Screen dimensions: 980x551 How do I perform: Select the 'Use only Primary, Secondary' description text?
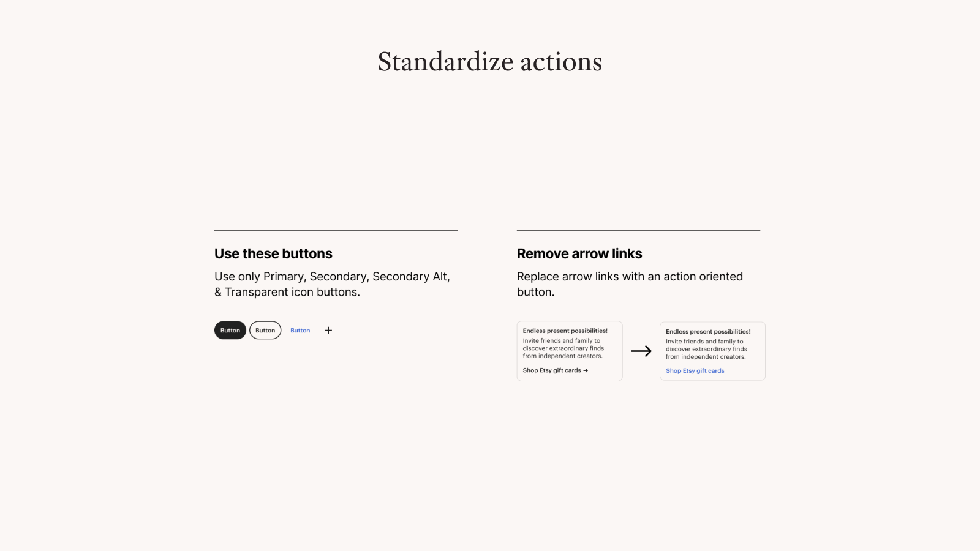point(332,277)
